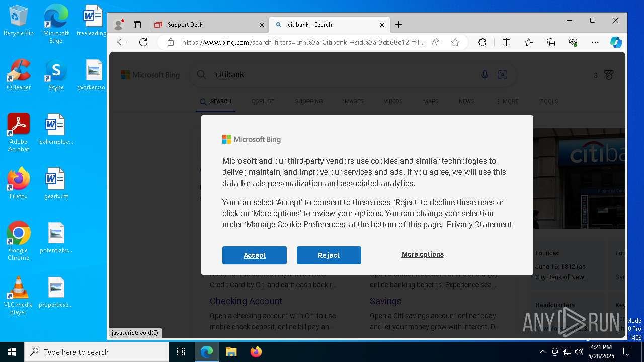The height and width of the screenshot is (362, 644).
Task: Start voice search microphone icon
Action: (x=485, y=75)
